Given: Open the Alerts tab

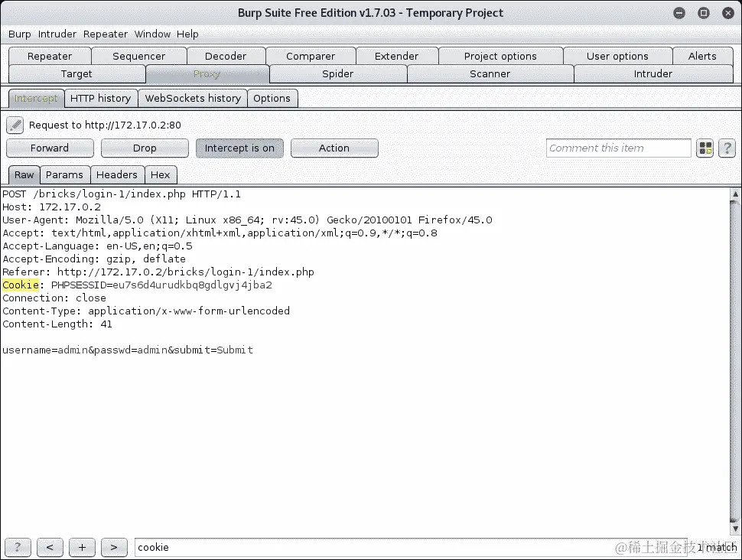Looking at the screenshot, I should [x=702, y=56].
